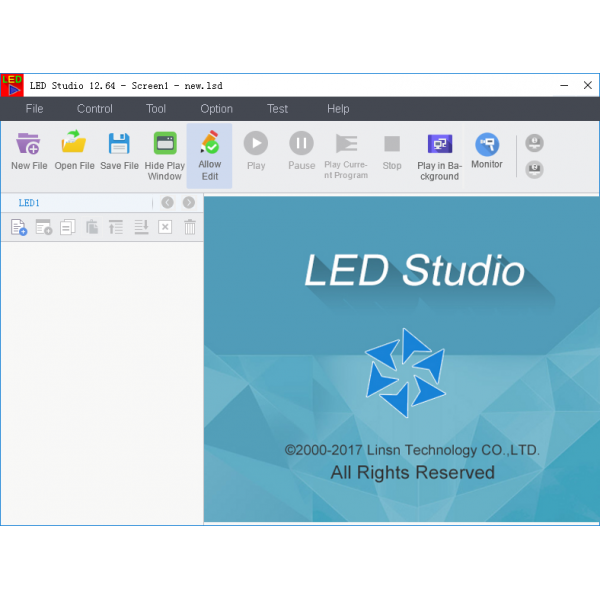
Task: Open the Control menu
Action: point(95,109)
